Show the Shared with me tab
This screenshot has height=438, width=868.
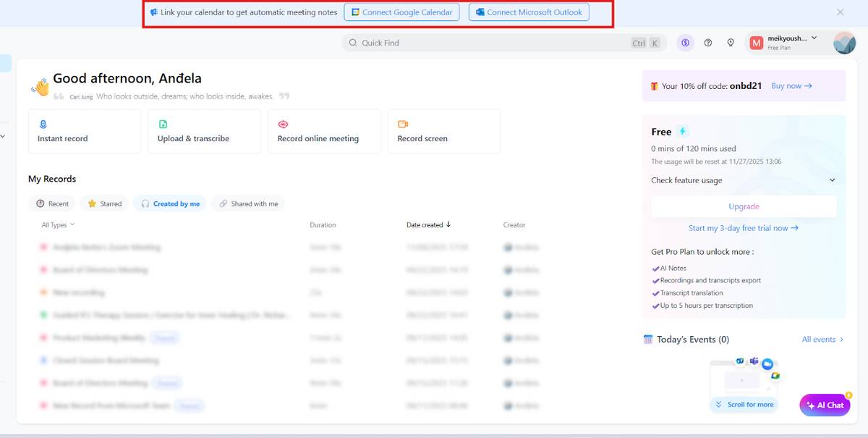[248, 204]
